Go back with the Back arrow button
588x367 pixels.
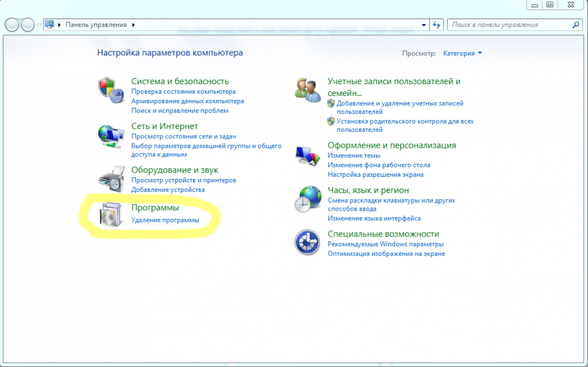click(x=12, y=25)
